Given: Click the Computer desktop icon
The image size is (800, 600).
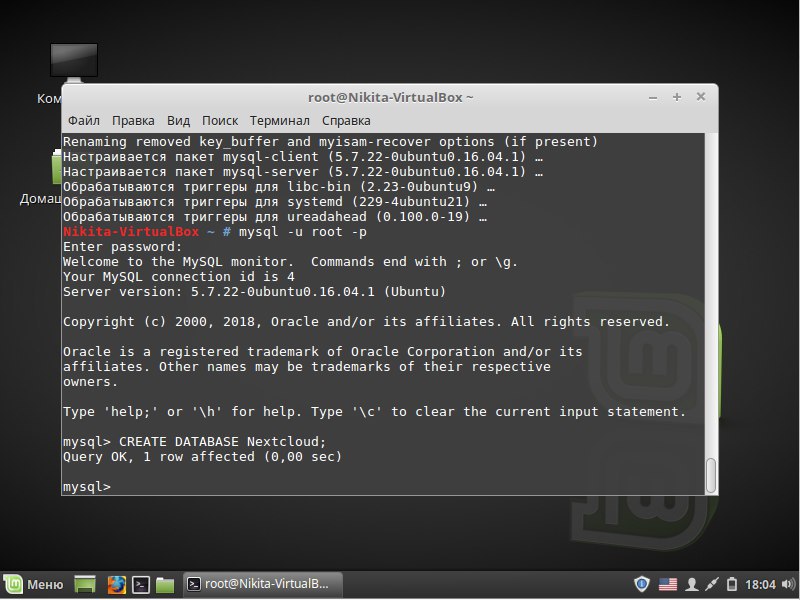Looking at the screenshot, I should pos(73,64).
